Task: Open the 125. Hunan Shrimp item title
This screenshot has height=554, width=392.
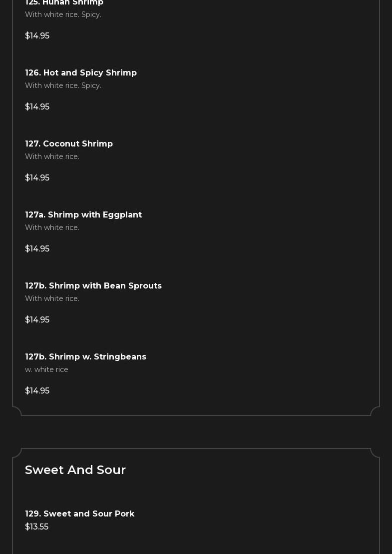Action: pyautogui.click(x=64, y=3)
